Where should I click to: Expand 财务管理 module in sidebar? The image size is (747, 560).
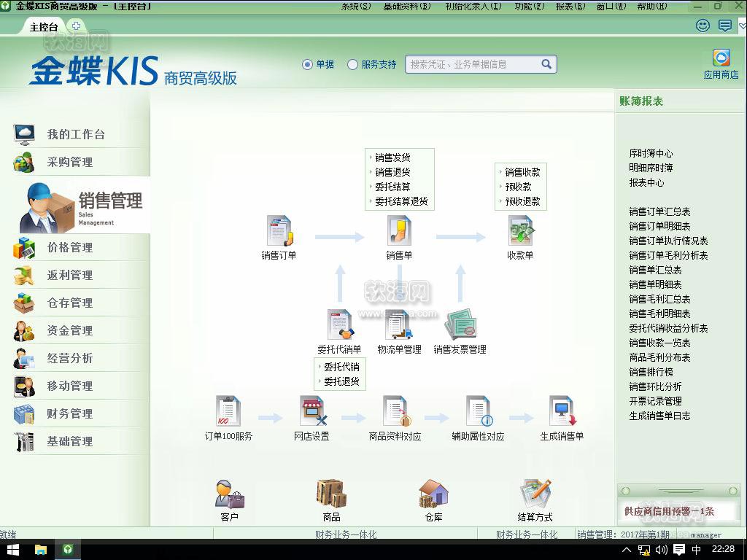pyautogui.click(x=70, y=413)
